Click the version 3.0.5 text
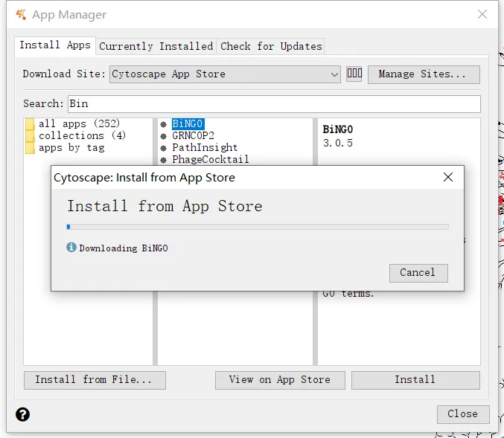The image size is (504, 438). (338, 143)
